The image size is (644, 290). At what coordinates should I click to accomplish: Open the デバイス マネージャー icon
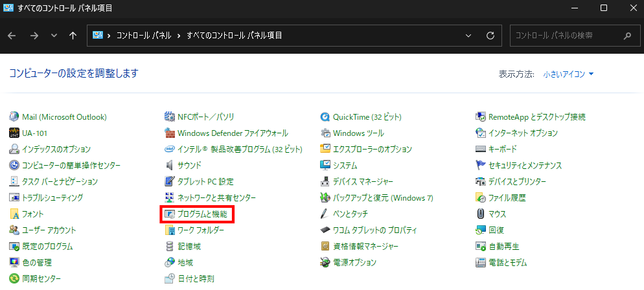[x=325, y=181]
